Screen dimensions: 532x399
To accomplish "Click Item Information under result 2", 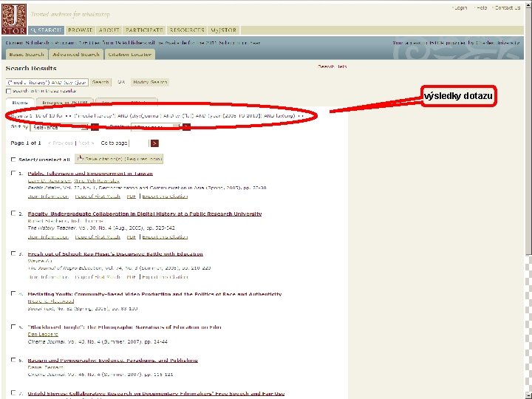I will [x=48, y=237].
